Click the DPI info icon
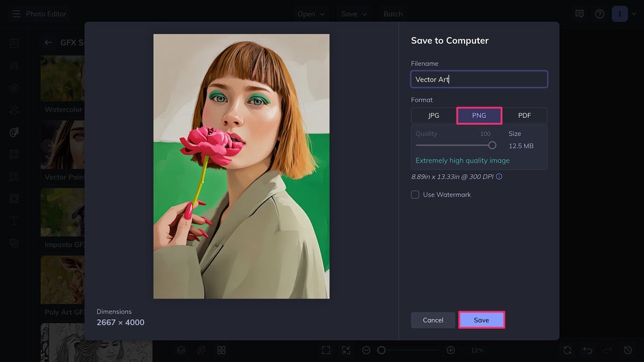The height and width of the screenshot is (362, 644). (499, 176)
